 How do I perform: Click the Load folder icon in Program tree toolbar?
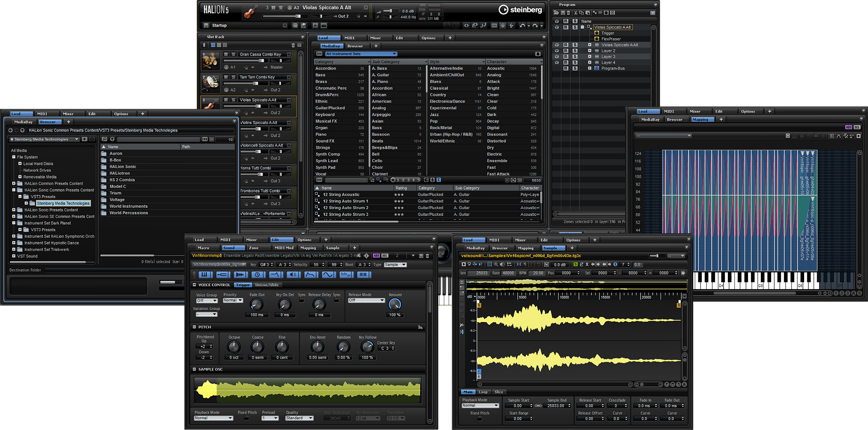556,13
